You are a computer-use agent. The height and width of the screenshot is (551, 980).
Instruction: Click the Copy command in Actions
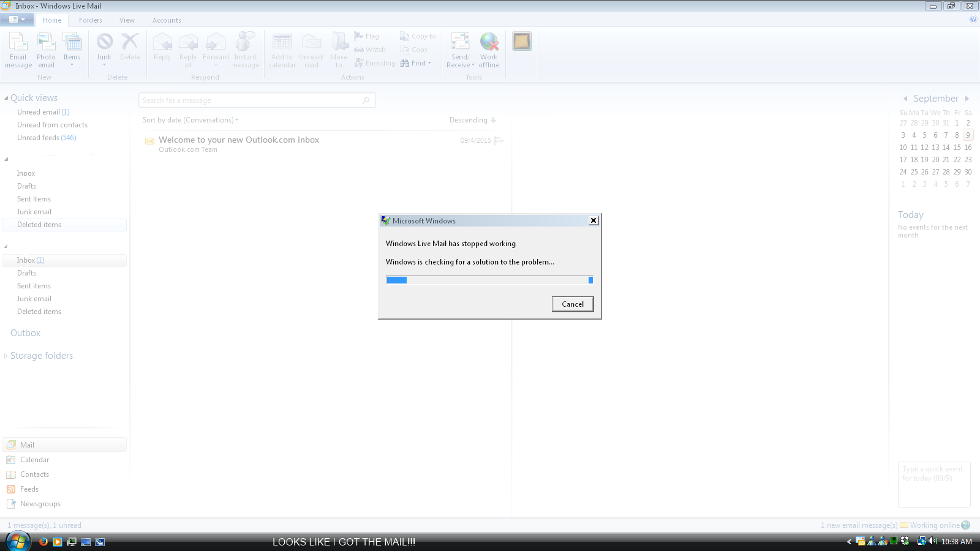click(414, 50)
